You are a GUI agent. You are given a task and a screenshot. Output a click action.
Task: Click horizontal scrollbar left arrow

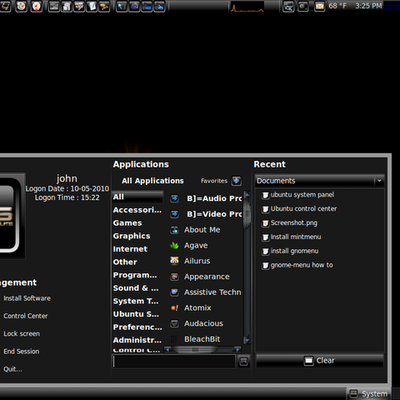[x=168, y=349]
